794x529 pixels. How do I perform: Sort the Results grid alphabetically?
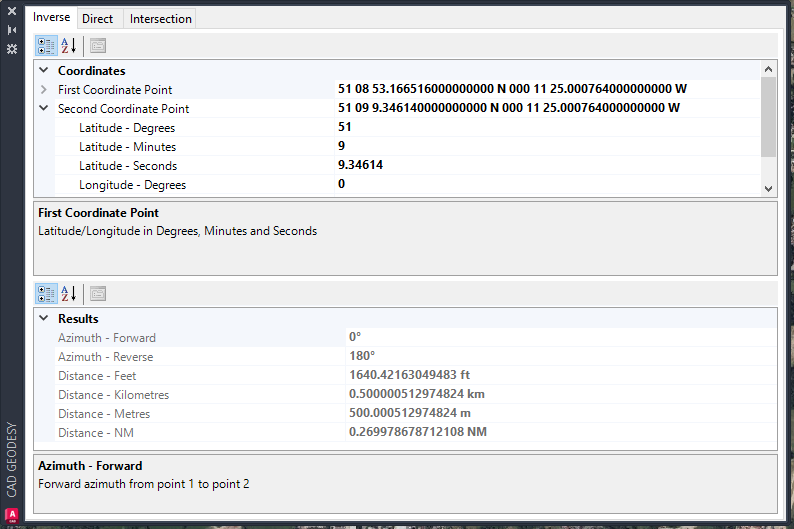pyautogui.click(x=69, y=293)
